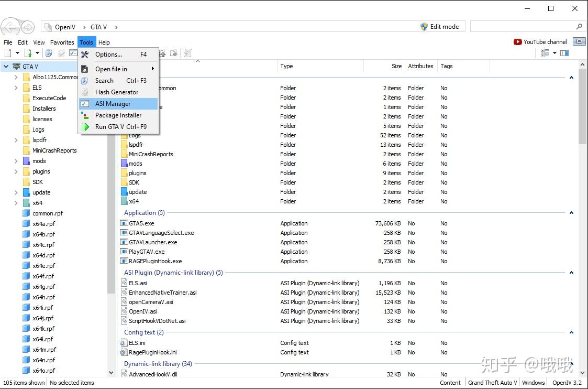Click the fullscreen viewer icon beside YouTube channel
The image size is (588, 389).
pos(580,42)
